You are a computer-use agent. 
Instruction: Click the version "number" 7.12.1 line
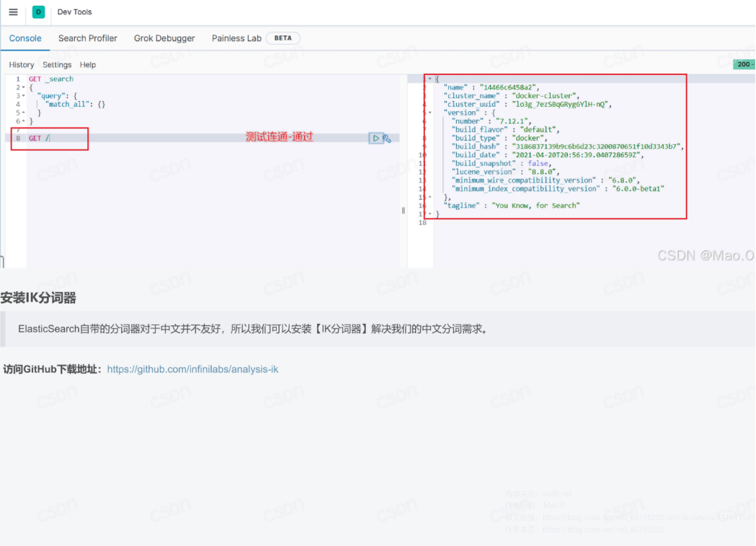[492, 121]
